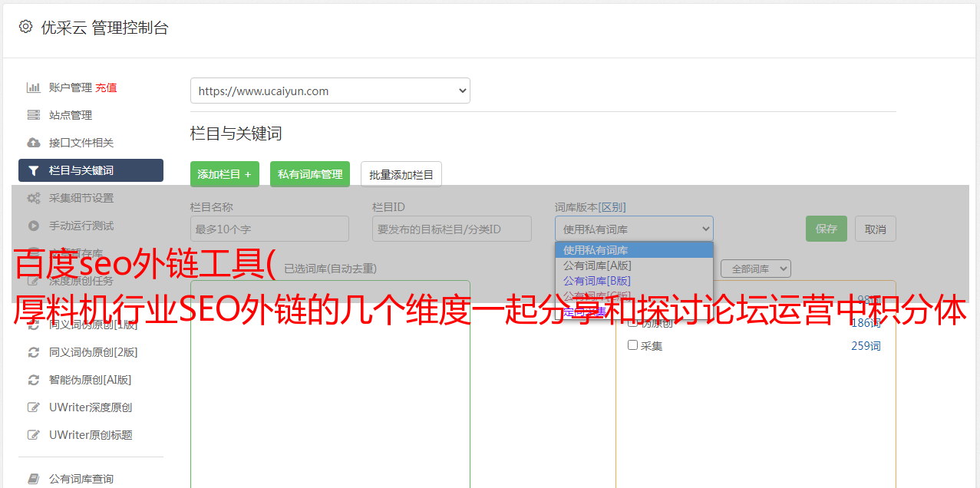Click the gears icon for 采集细节设置
The width and height of the screenshot is (980, 488).
click(33, 198)
